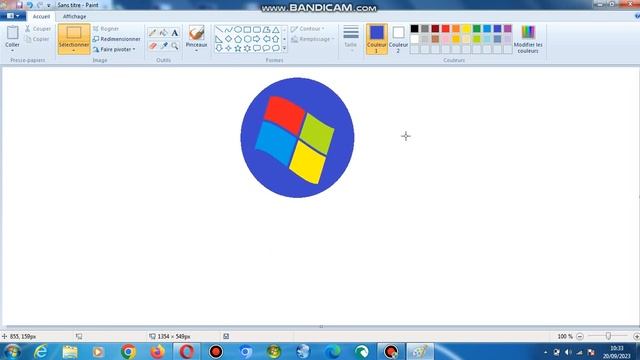Open the Windows Start menu
640x360 pixels.
pyautogui.click(x=12, y=351)
